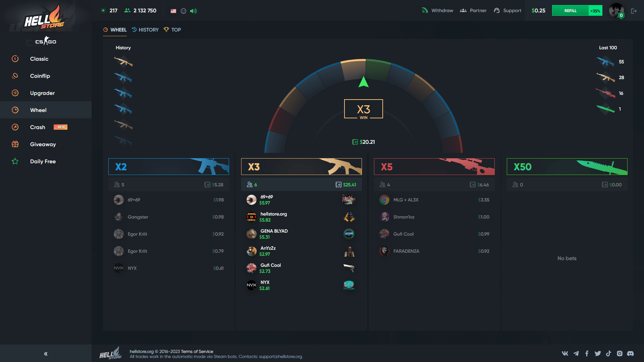The image size is (644, 362).
Task: Open the Instagram social icon
Action: pos(620,353)
